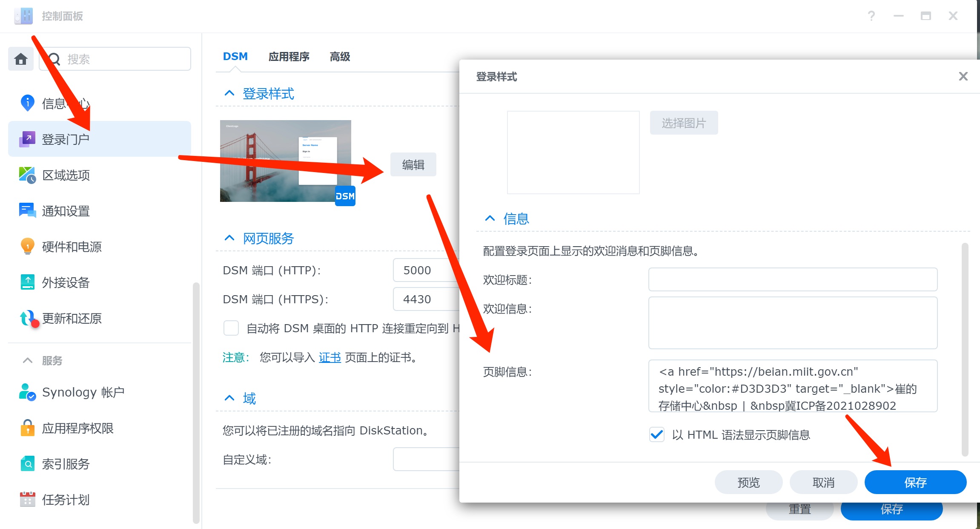Collapse the 信息 section in dialog
Image resolution: width=980 pixels, height=529 pixels.
pos(490,218)
